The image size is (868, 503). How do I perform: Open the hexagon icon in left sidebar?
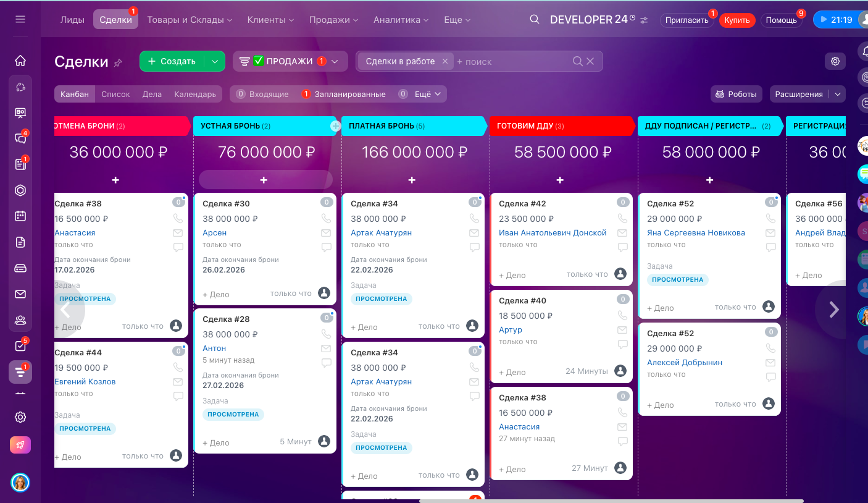[x=20, y=190]
